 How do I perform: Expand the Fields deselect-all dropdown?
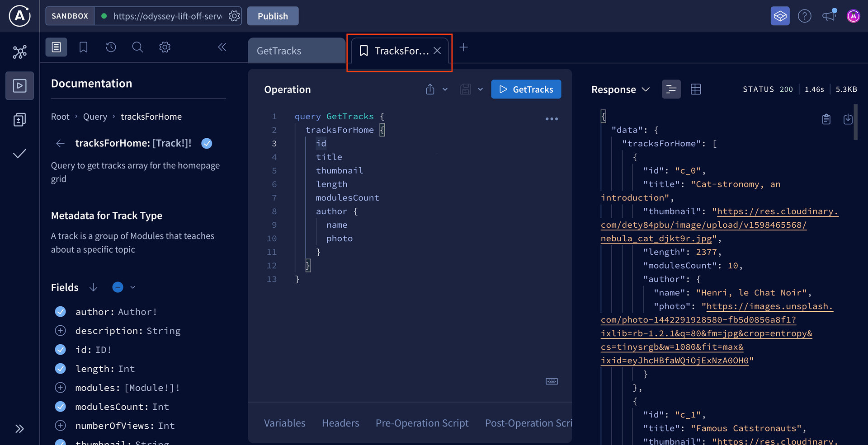pyautogui.click(x=132, y=287)
